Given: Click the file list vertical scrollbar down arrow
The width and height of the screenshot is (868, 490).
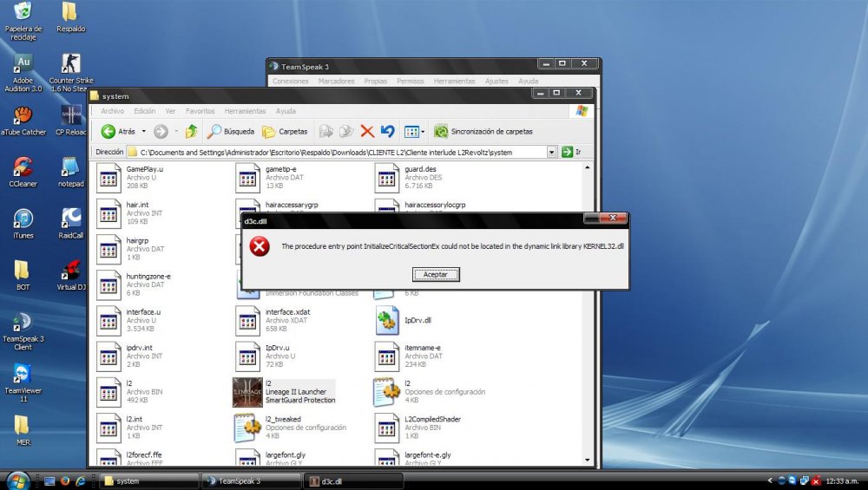Looking at the screenshot, I should [588, 460].
